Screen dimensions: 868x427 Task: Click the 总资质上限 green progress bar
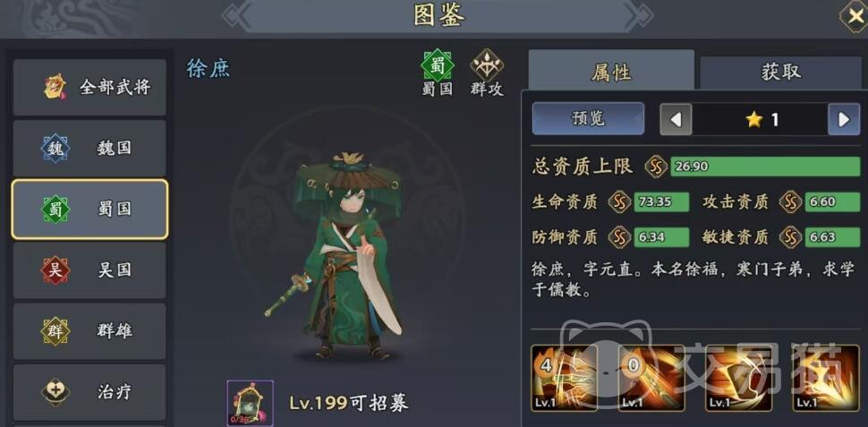765,167
